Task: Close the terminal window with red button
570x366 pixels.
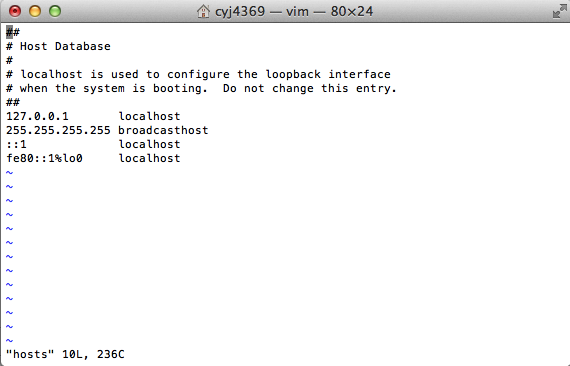Action: click(15, 11)
